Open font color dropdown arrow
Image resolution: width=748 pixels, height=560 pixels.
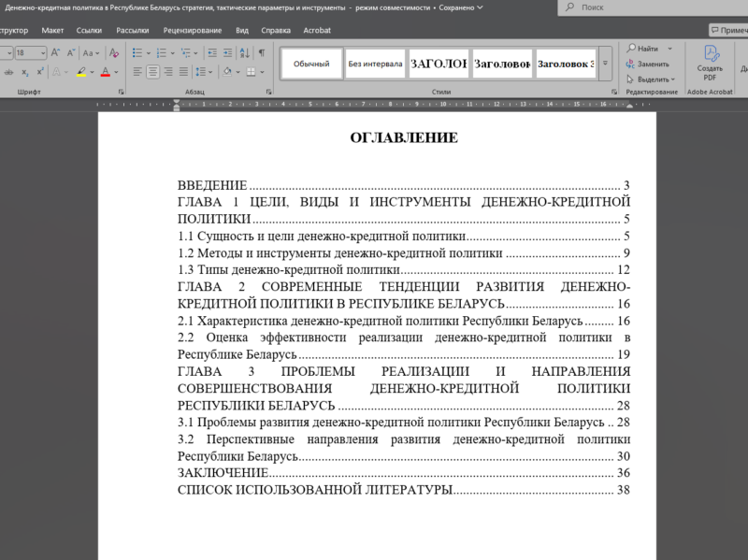pyautogui.click(x=116, y=72)
